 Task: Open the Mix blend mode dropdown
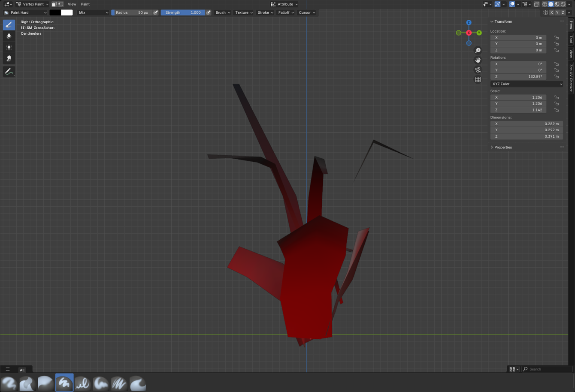tap(93, 13)
